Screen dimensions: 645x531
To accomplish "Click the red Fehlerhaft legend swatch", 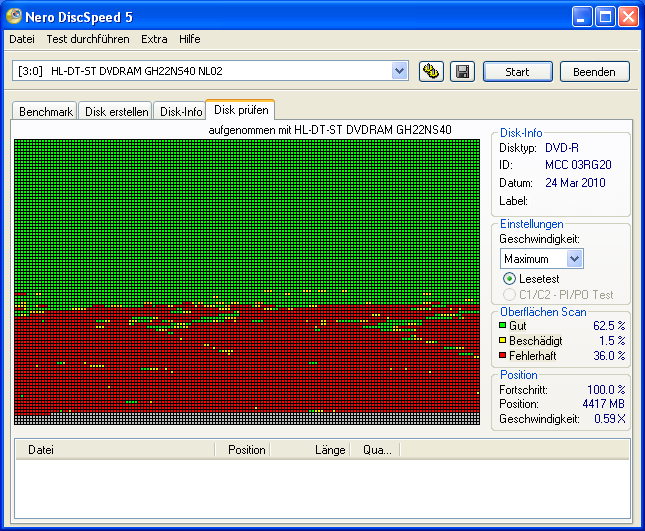I will [502, 355].
